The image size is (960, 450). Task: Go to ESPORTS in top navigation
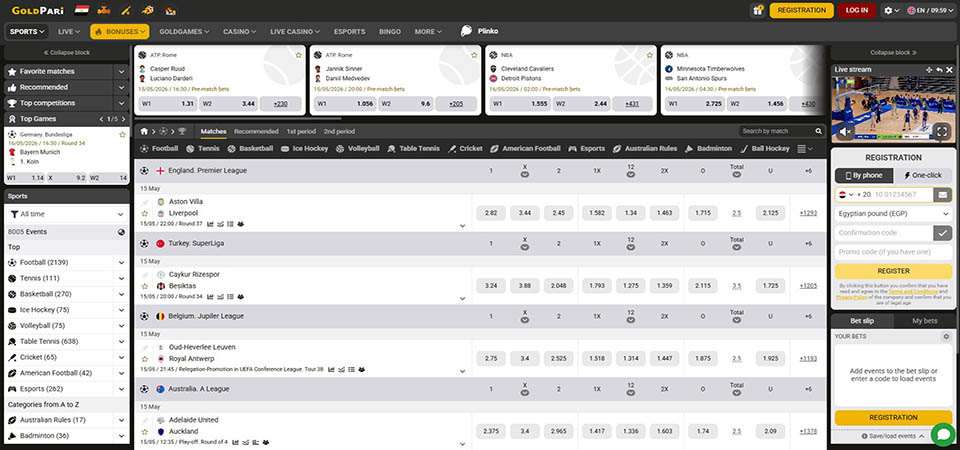click(350, 32)
